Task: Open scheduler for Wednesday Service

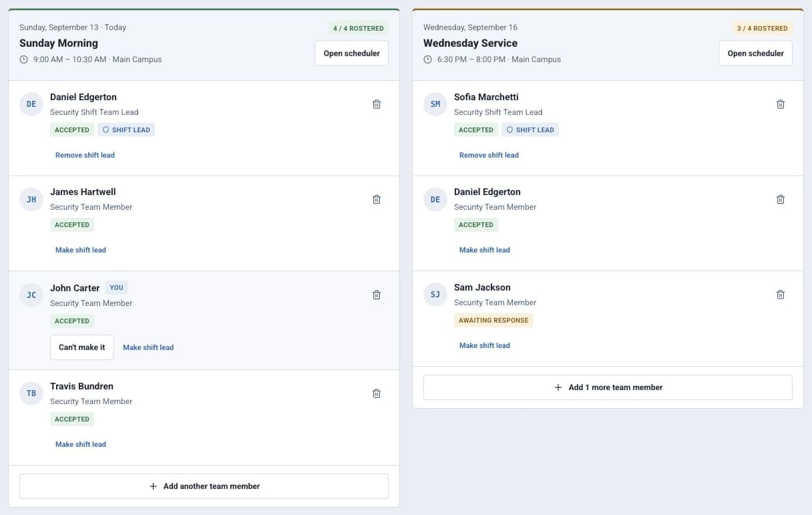Action: (756, 53)
